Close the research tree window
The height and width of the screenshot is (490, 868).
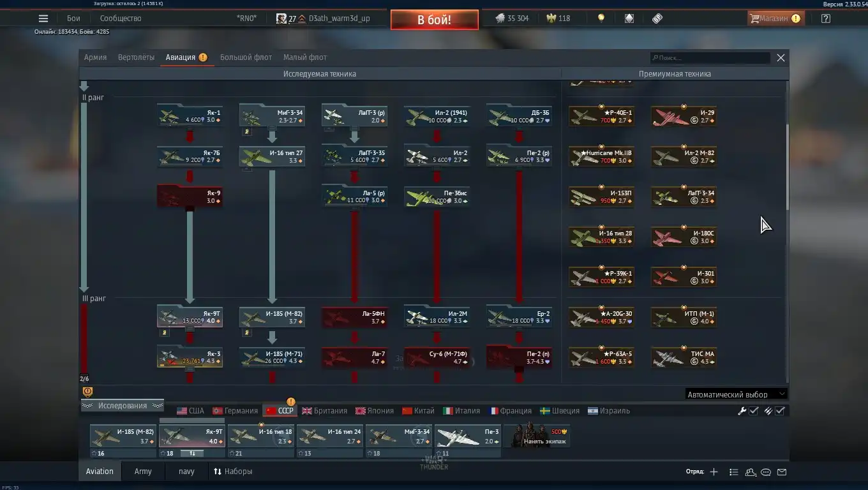coord(781,57)
